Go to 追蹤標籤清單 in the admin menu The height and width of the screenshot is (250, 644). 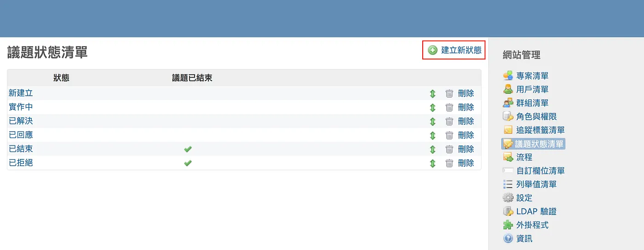click(540, 130)
